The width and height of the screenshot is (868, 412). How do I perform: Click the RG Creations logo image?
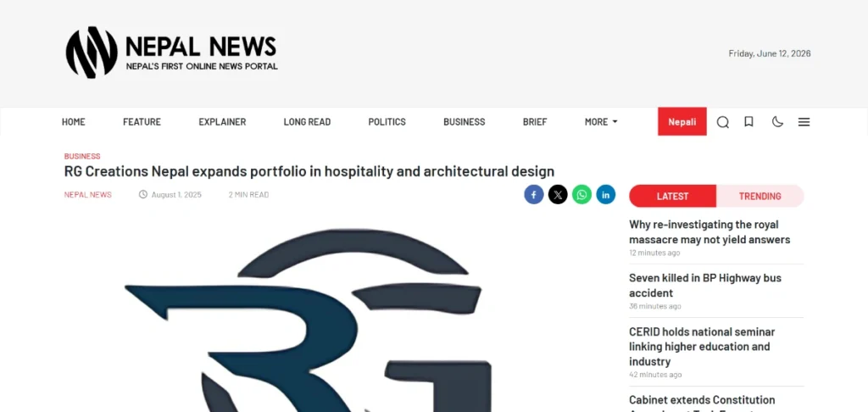(x=309, y=320)
